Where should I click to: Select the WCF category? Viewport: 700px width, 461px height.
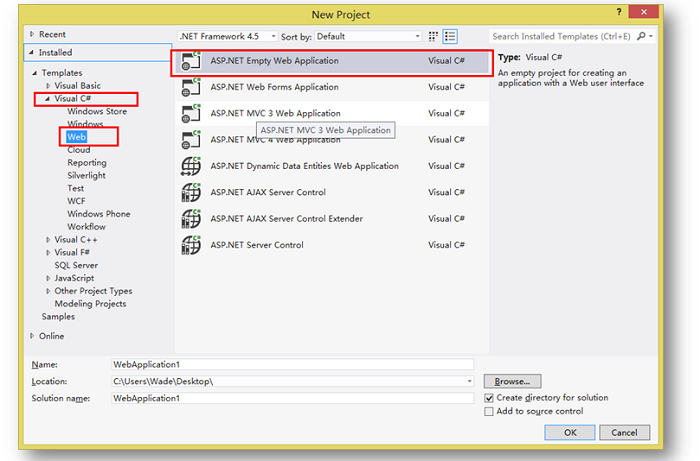[76, 201]
